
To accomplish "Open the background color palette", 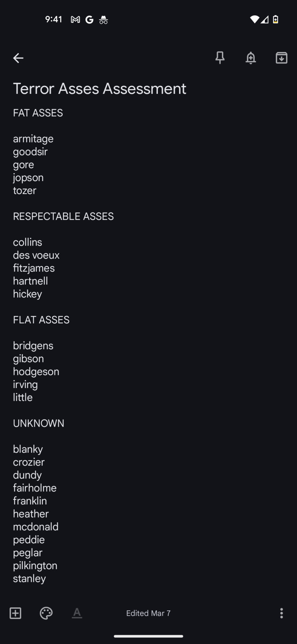I will 46,613.
